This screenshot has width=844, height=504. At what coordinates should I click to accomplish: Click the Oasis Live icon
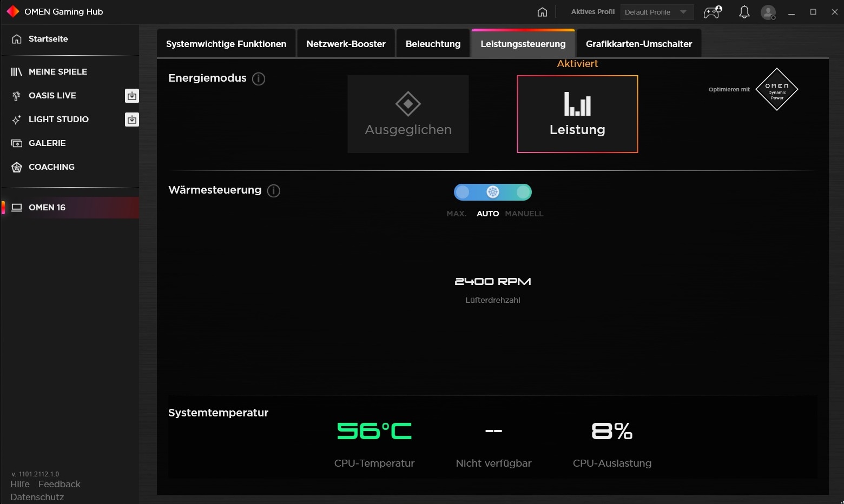pyautogui.click(x=17, y=96)
